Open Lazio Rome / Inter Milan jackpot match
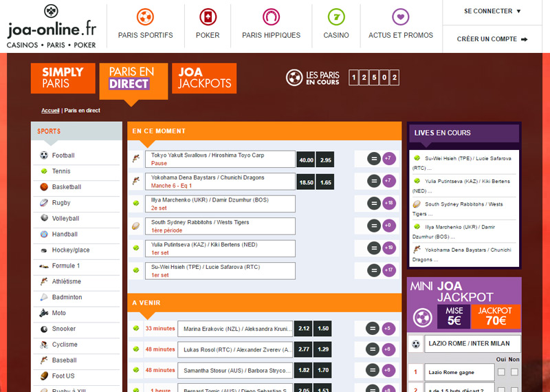Screen dimensions: 550x392 [472, 344]
